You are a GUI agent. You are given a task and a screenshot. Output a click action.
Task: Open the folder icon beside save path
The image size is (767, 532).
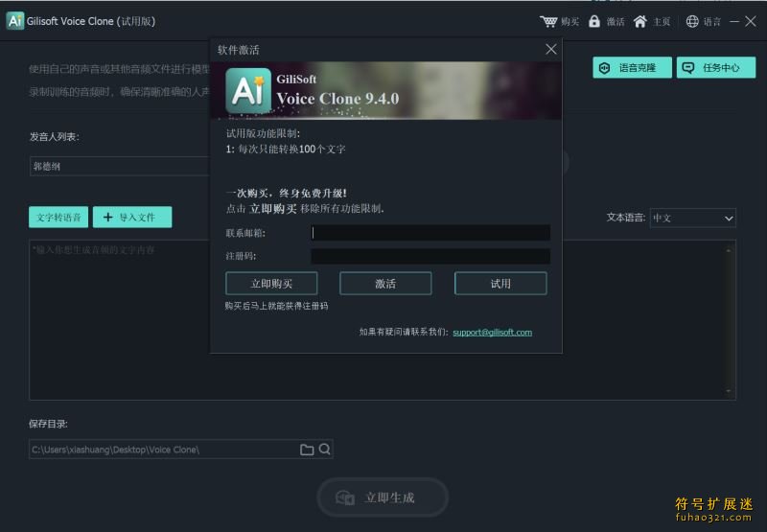tap(307, 450)
